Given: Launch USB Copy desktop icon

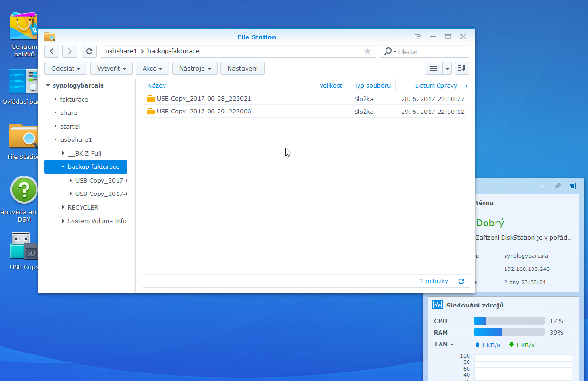Looking at the screenshot, I should point(24,246).
